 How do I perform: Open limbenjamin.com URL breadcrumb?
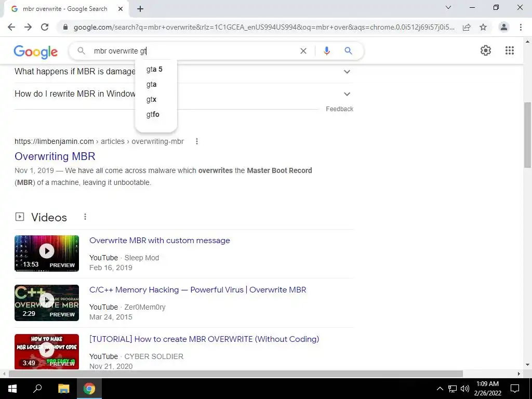click(99, 141)
